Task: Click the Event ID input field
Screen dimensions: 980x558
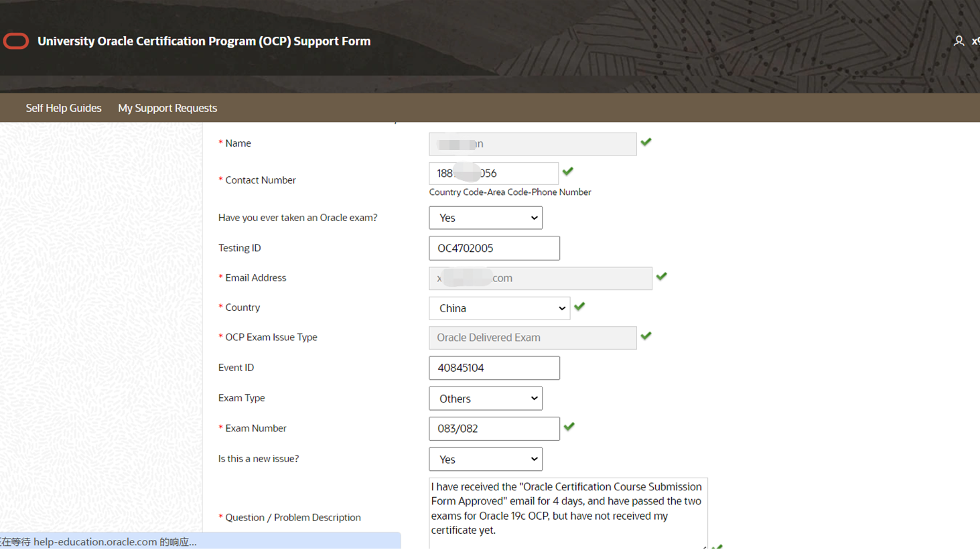Action: click(x=494, y=368)
